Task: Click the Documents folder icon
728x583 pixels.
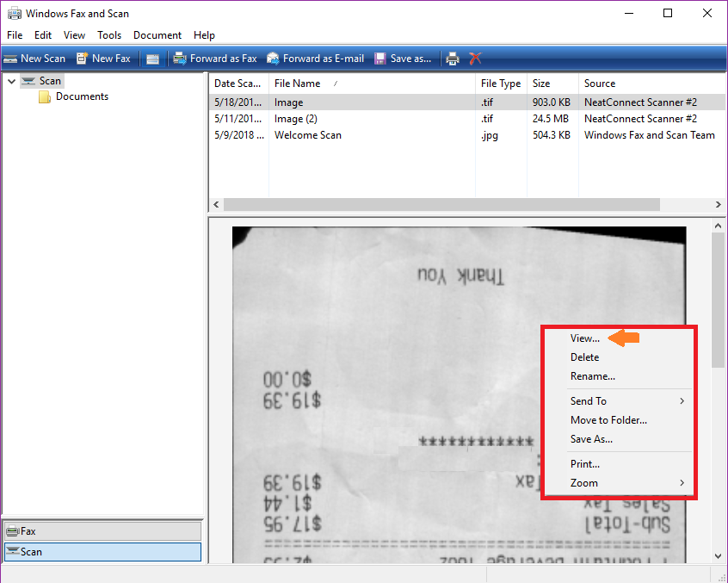Action: 45,96
